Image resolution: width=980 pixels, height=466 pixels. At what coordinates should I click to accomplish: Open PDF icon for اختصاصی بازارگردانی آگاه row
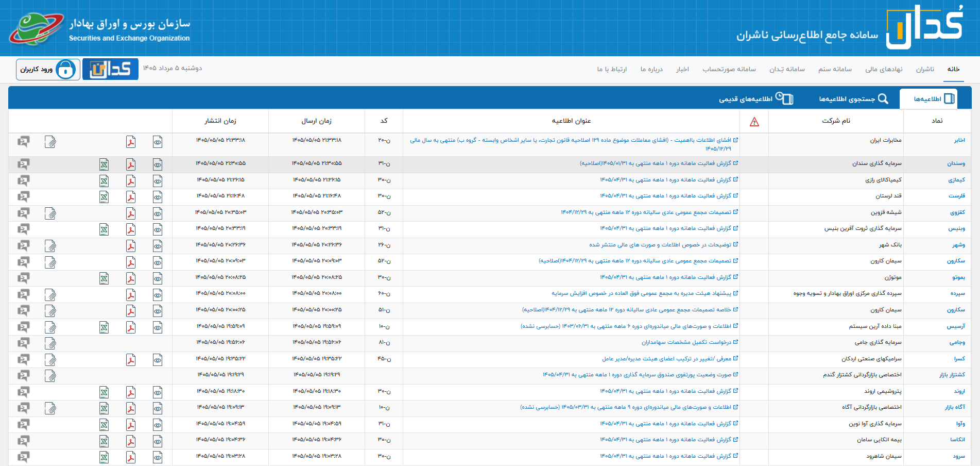tap(131, 408)
